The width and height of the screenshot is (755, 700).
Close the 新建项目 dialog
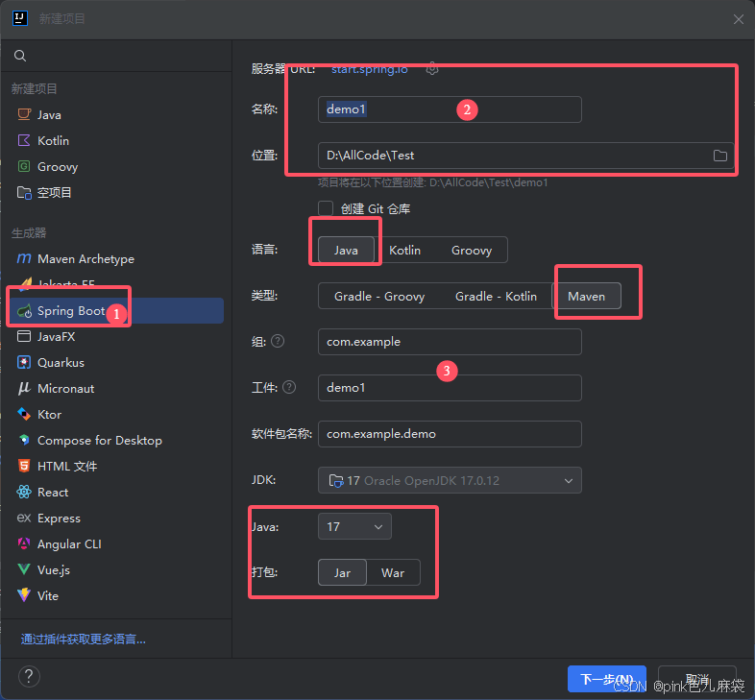(738, 19)
